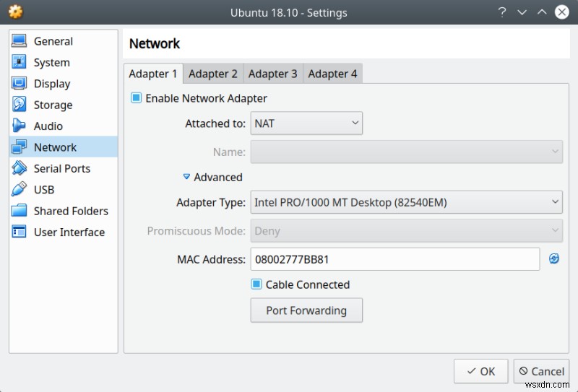Screen dimensions: 578x392
Task: Click the Network computers icon
Action: [19, 147]
